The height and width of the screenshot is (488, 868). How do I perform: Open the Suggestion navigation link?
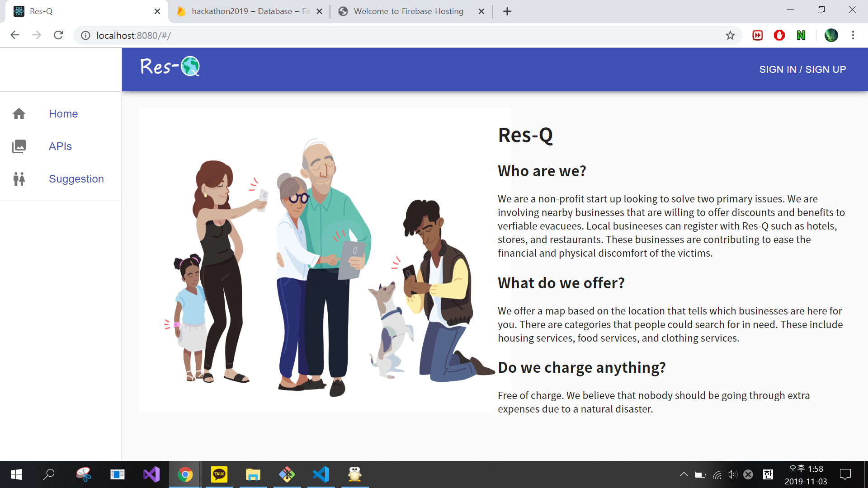[x=76, y=179]
